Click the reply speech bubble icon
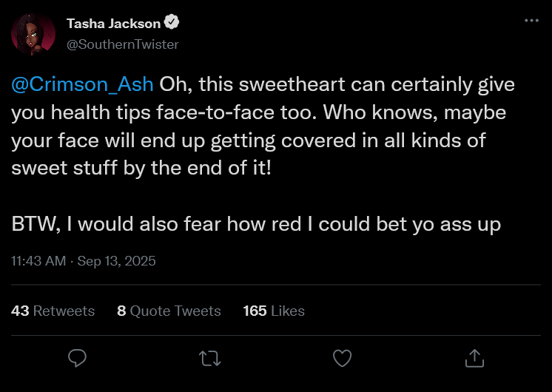 click(78, 359)
